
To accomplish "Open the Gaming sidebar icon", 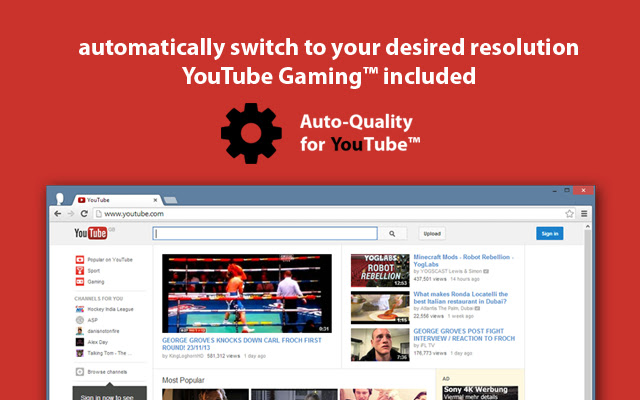I will [80, 282].
